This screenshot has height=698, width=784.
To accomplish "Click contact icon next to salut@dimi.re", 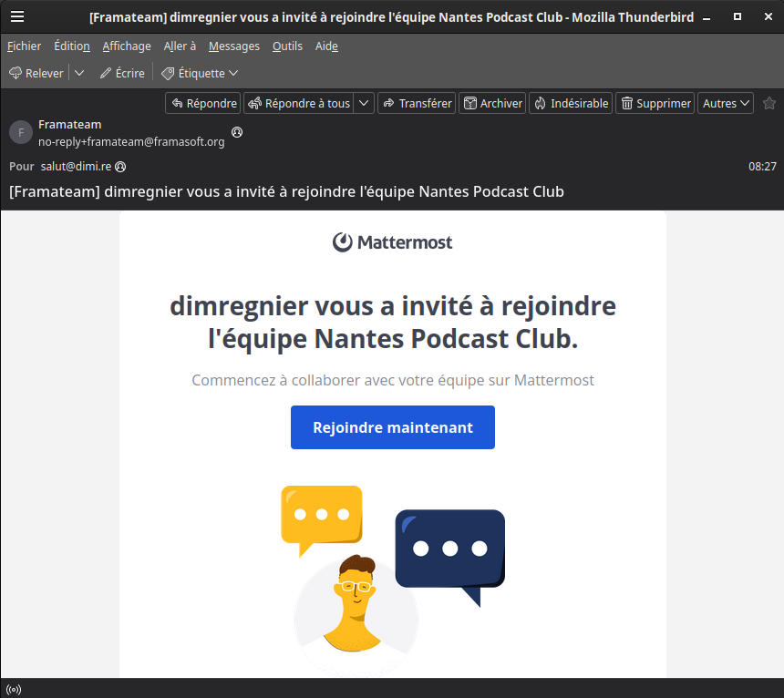I will [120, 167].
